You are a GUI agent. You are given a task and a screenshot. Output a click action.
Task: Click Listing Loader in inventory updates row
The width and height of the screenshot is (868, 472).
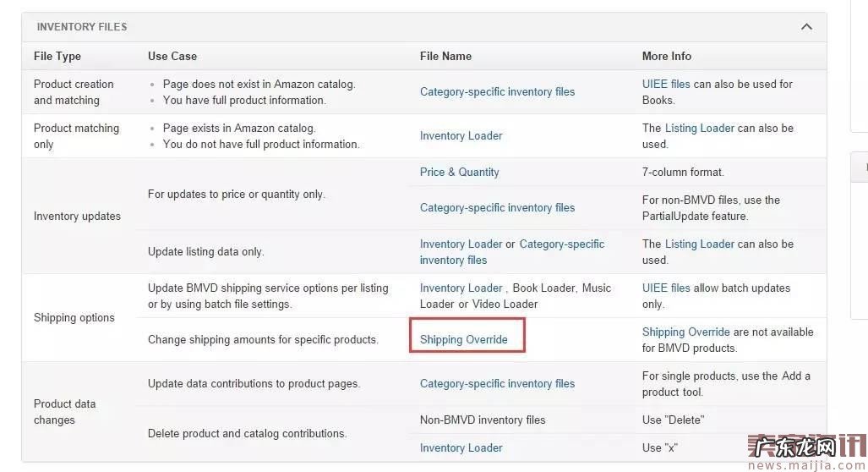tap(699, 244)
